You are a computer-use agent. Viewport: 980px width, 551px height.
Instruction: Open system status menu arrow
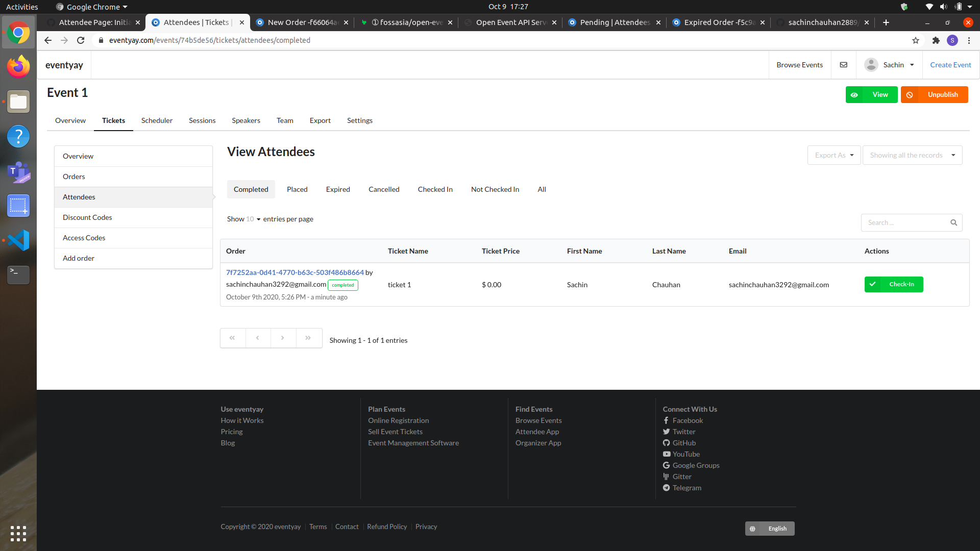pyautogui.click(x=970, y=7)
